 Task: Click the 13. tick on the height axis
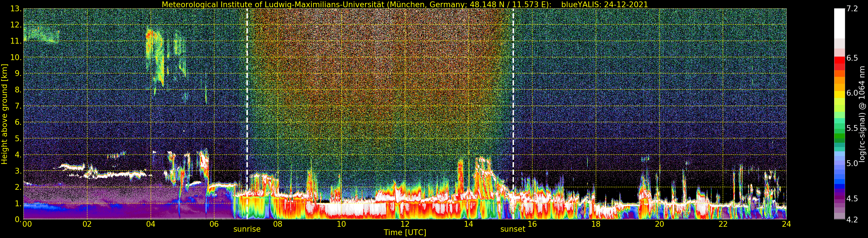click(16, 9)
